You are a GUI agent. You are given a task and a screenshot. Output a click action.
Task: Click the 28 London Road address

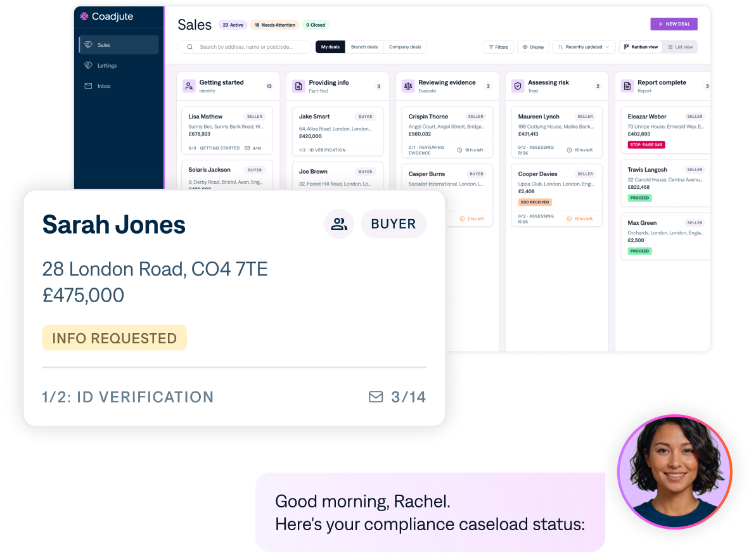(x=155, y=269)
